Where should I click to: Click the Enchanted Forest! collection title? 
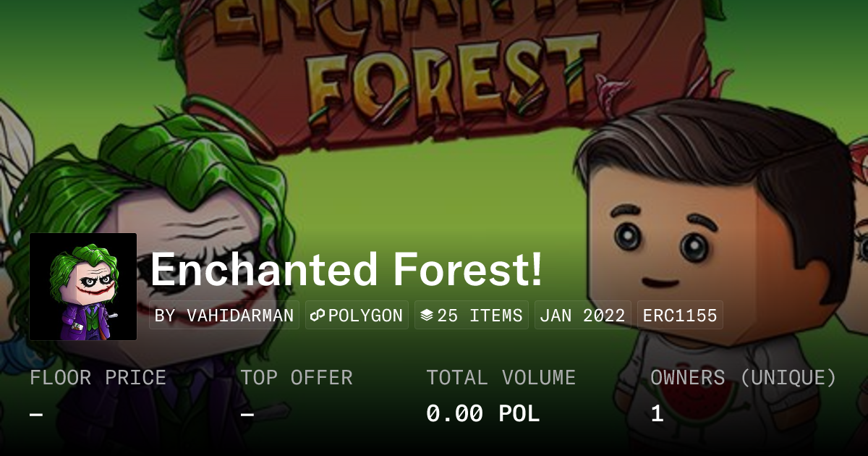tap(346, 269)
